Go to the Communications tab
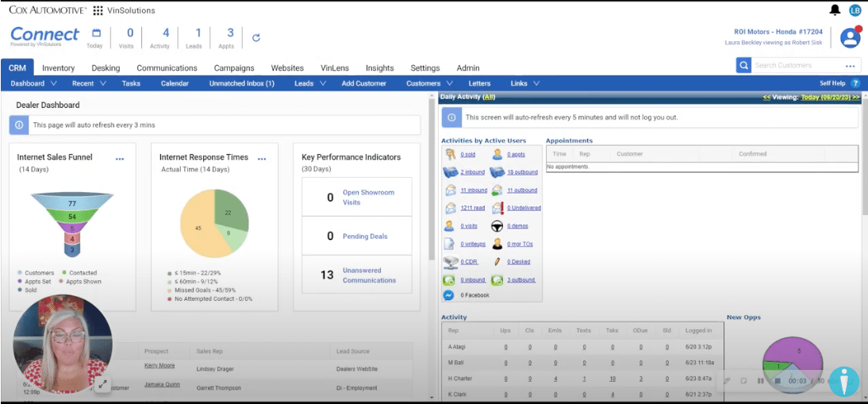 coord(167,68)
